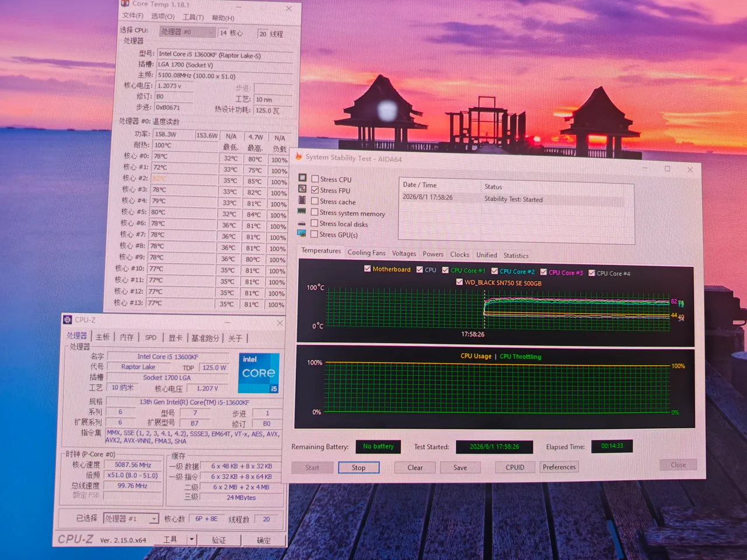The width and height of the screenshot is (747, 560).
Task: Toggle the CPU temperature graph checkbox
Action: [x=420, y=269]
